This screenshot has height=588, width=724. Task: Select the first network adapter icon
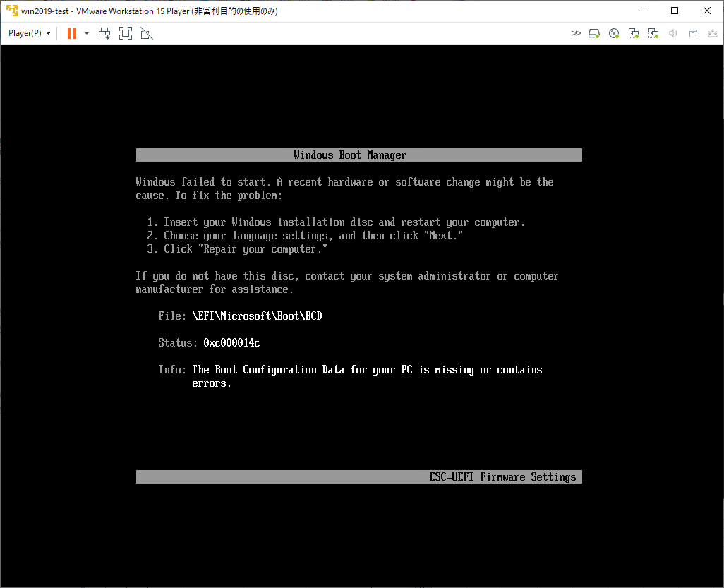click(x=633, y=32)
